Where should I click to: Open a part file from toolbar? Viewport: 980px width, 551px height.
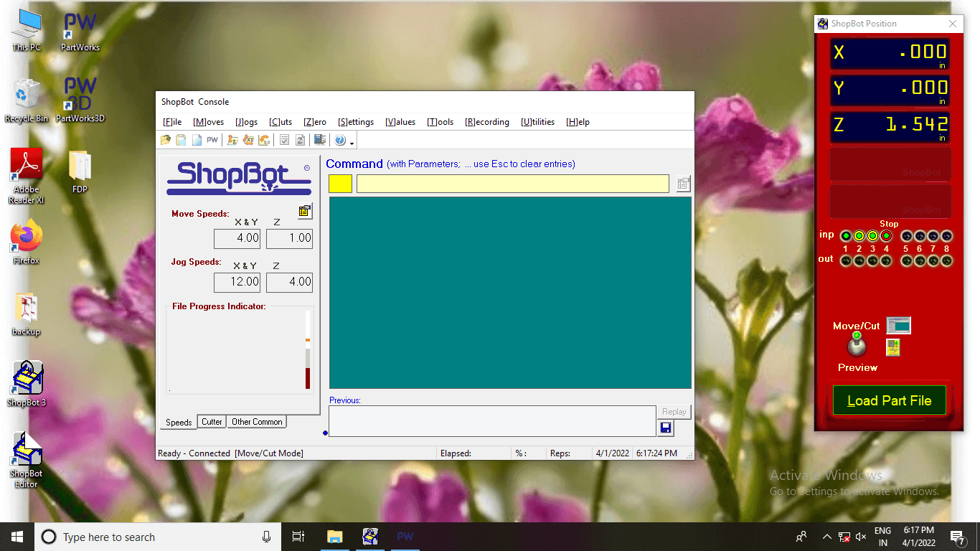tap(166, 140)
